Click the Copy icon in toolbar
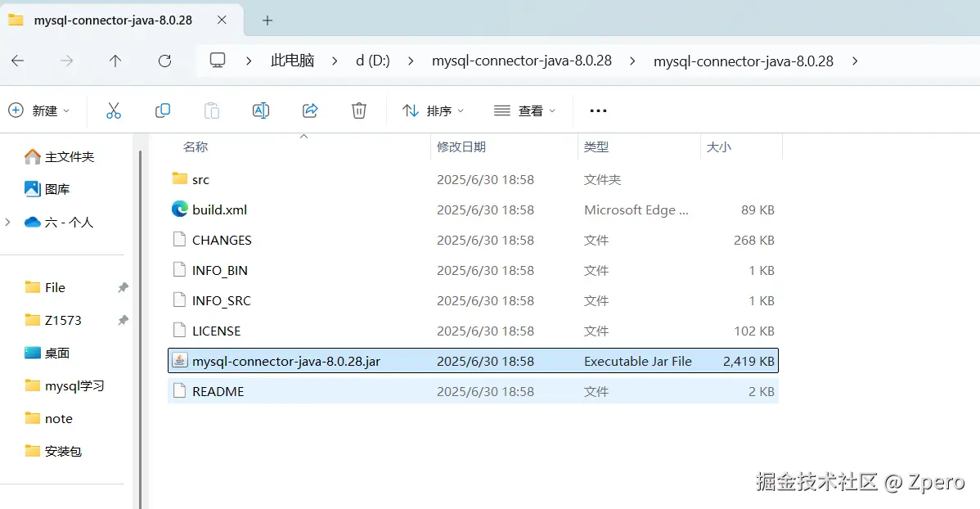This screenshot has height=509, width=980. click(163, 110)
